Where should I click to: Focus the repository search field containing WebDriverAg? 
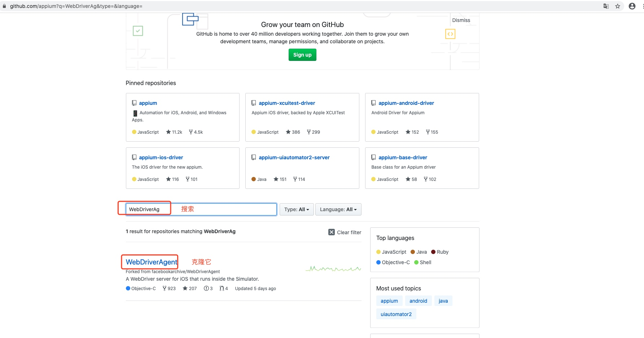[201, 209]
